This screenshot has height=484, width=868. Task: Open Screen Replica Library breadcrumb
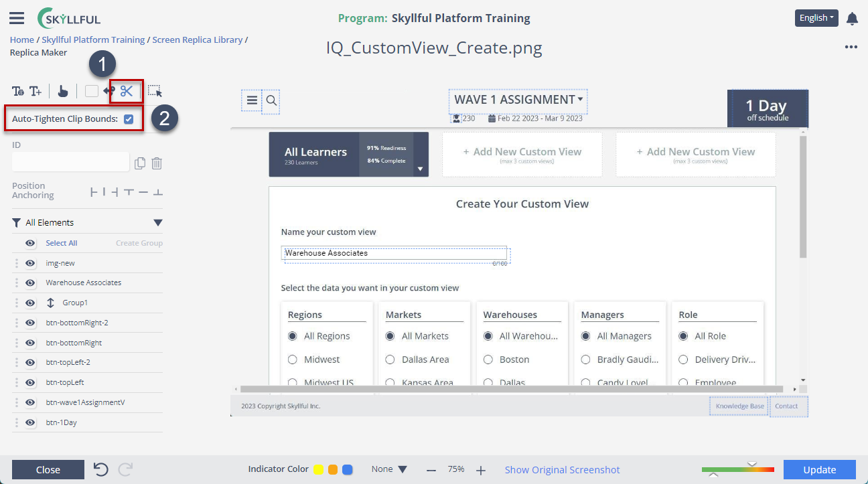(x=198, y=40)
